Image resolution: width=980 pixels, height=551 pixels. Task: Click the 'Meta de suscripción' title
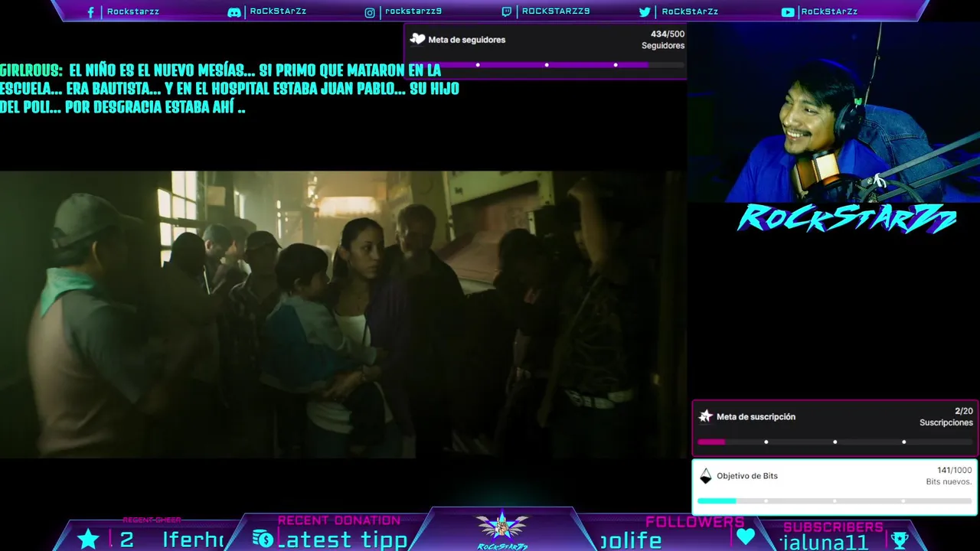(756, 417)
